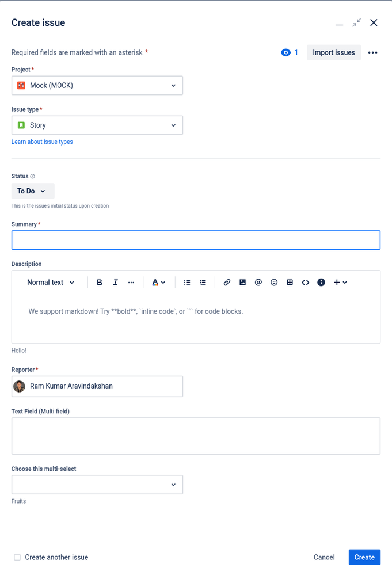Click the reporter avatar
This screenshot has width=392, height=575.
coord(19,386)
